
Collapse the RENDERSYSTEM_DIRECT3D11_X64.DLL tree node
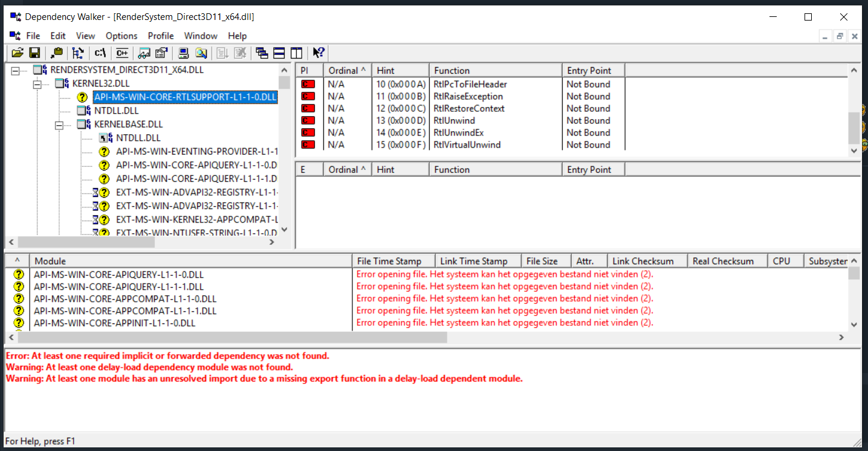pyautogui.click(x=15, y=71)
